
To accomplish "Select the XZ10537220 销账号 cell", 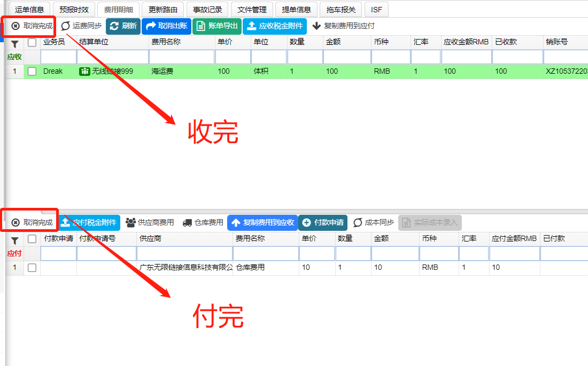I will [566, 71].
